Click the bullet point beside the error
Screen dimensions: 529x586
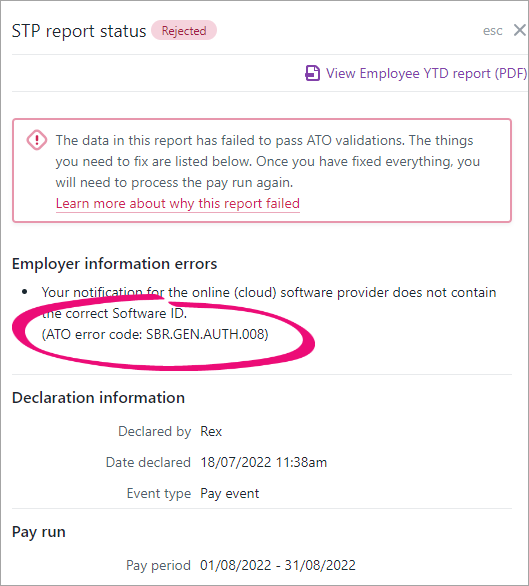(25, 292)
